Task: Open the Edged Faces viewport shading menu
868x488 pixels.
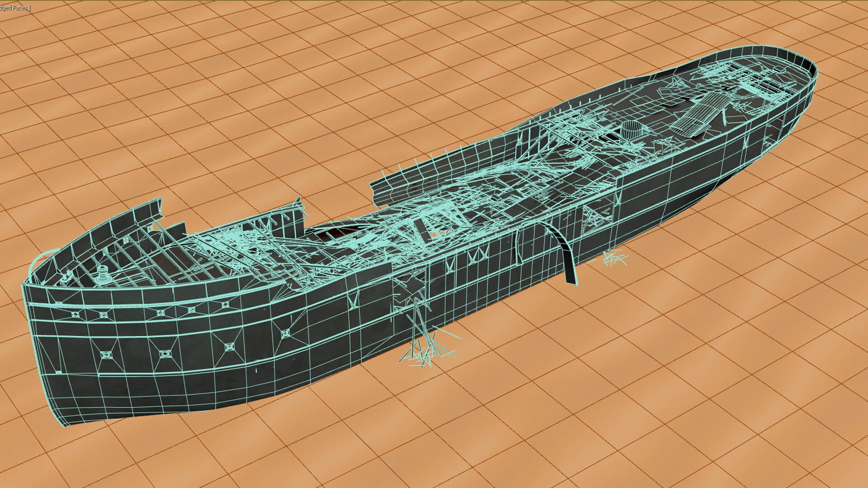Action: click(x=15, y=8)
